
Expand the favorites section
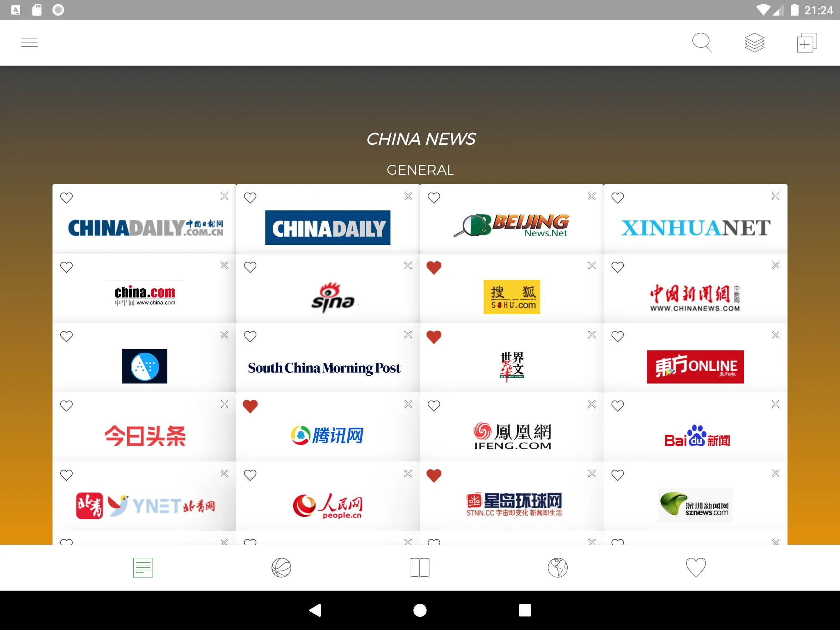coord(696,566)
